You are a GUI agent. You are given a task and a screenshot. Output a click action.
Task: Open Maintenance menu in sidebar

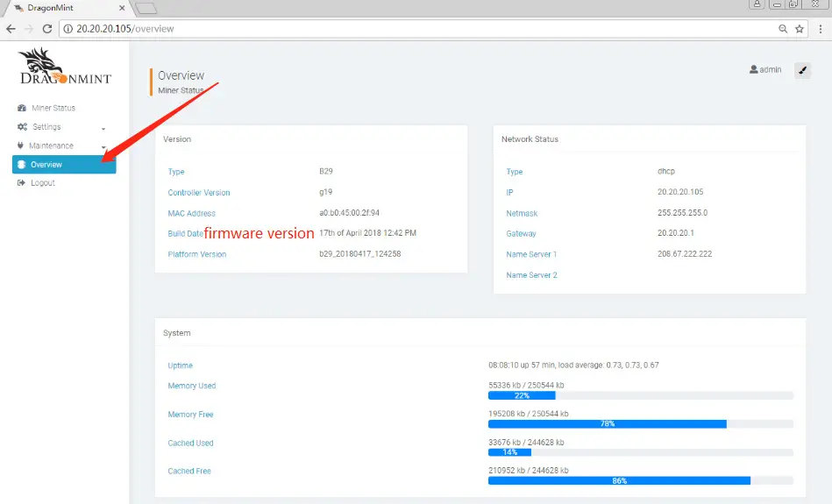click(x=51, y=146)
